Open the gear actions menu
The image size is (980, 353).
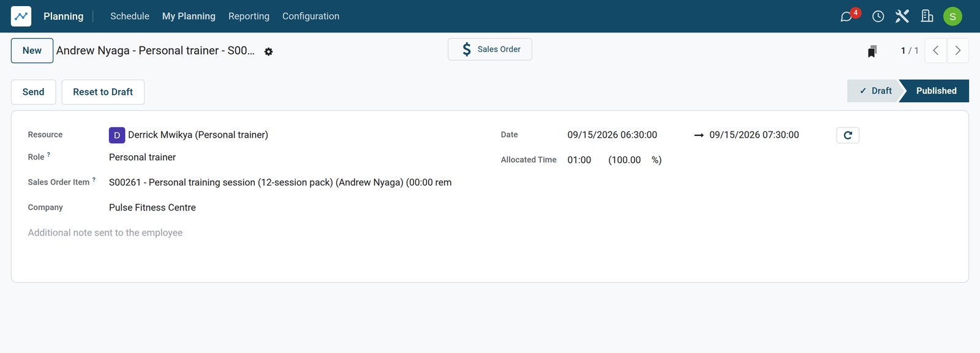[x=268, y=52]
